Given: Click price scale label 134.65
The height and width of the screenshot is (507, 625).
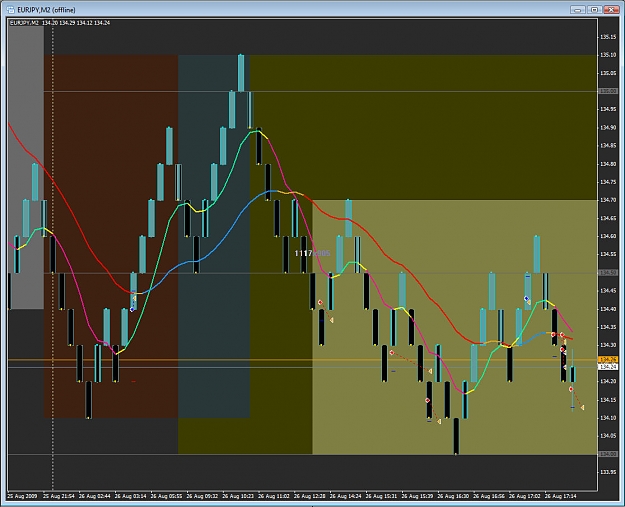Looking at the screenshot, I should pyautogui.click(x=608, y=218).
